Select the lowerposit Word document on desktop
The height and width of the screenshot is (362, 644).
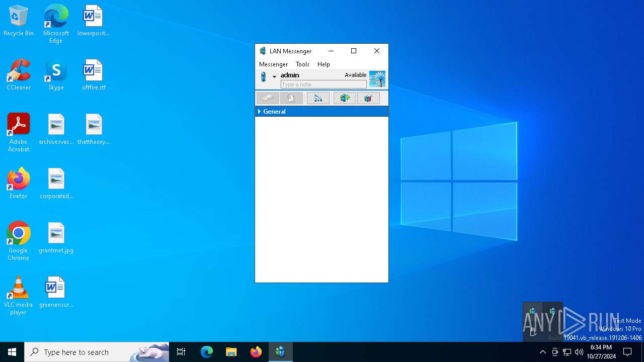[93, 22]
